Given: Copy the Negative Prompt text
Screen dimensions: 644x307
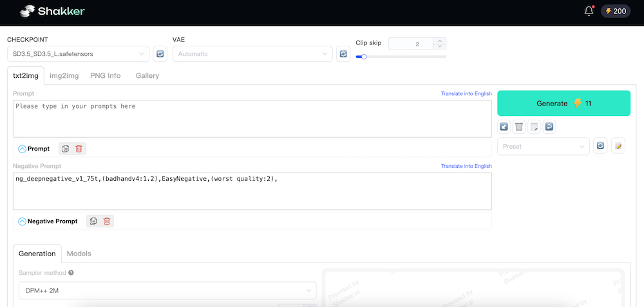Looking at the screenshot, I should 93,221.
